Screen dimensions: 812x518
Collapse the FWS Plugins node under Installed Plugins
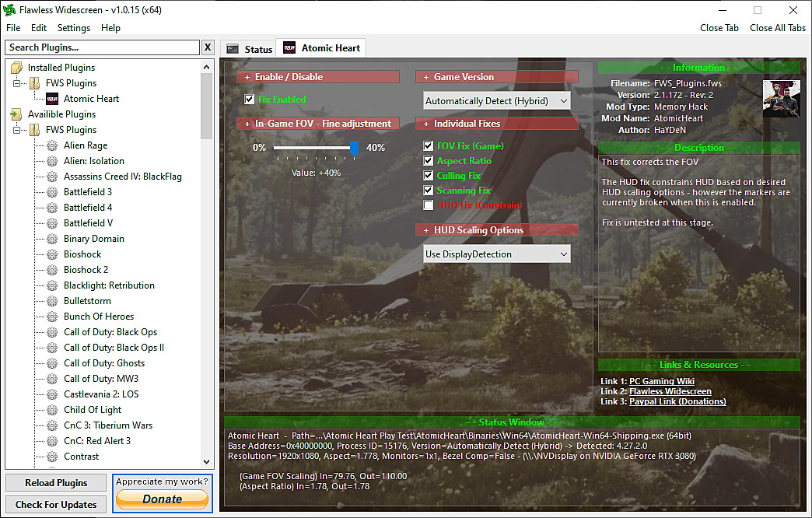(17, 83)
